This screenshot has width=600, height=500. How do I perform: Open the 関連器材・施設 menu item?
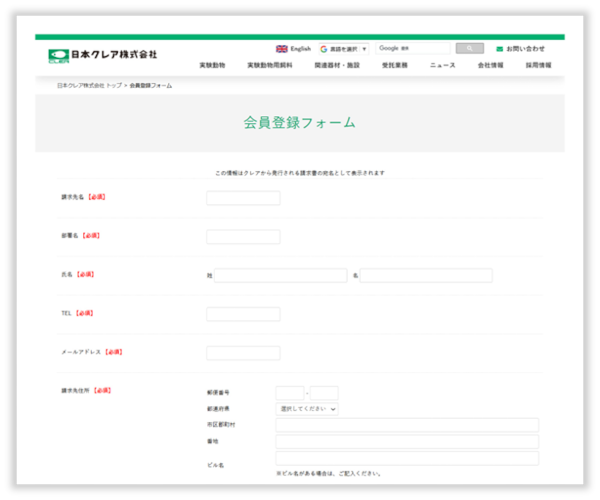(337, 65)
